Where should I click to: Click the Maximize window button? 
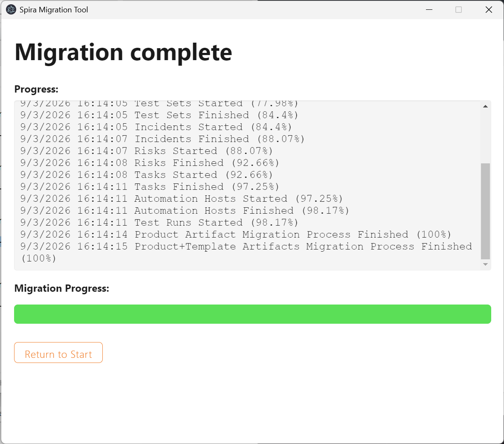point(459,10)
